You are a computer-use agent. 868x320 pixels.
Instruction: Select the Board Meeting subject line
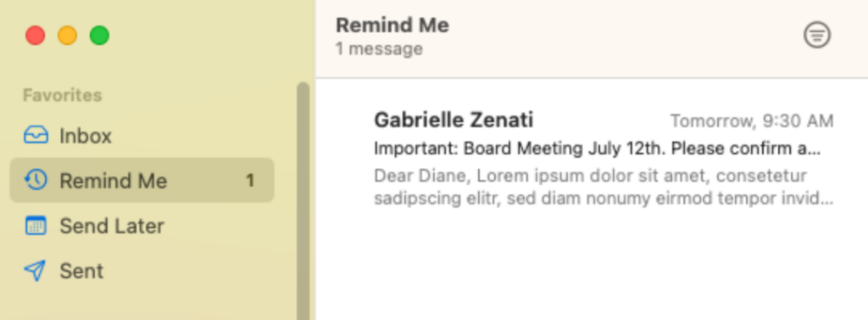coord(598,149)
